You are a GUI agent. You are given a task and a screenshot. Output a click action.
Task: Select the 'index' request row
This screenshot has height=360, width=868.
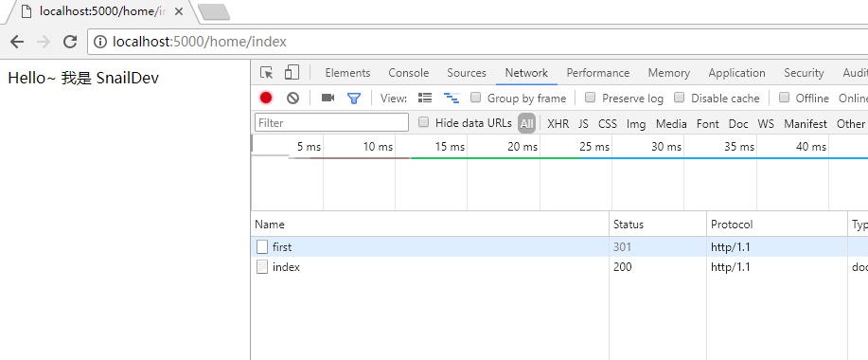point(559,267)
